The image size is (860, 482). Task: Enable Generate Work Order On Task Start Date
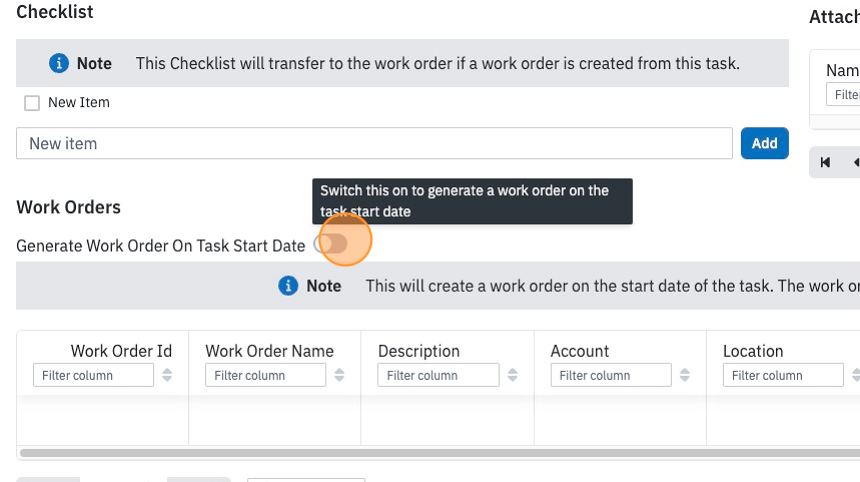331,243
